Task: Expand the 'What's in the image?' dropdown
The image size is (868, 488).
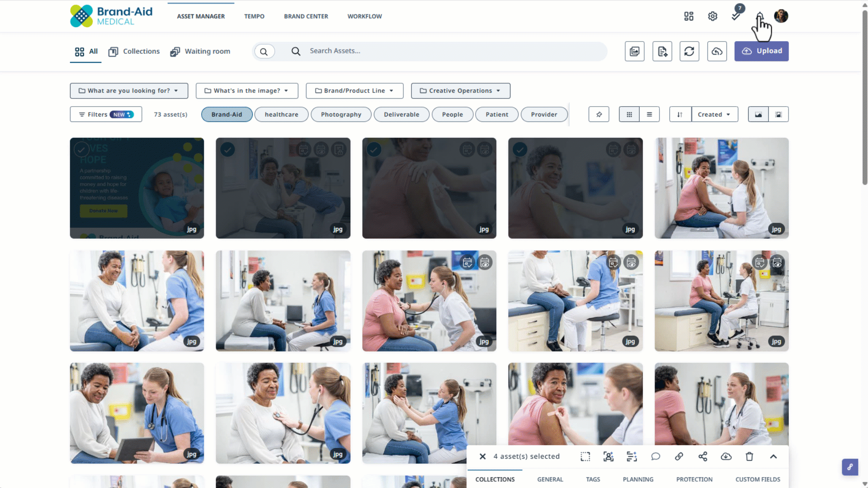Action: pyautogui.click(x=247, y=91)
